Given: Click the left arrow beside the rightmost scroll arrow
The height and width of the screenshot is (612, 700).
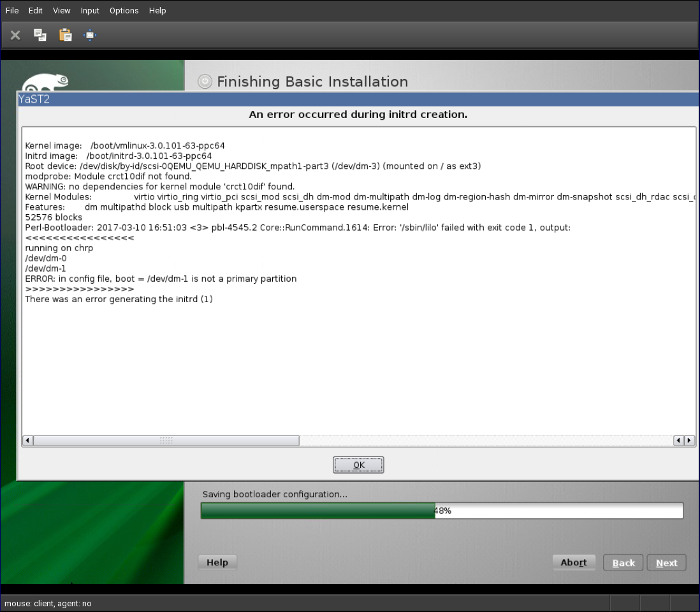Looking at the screenshot, I should point(679,441).
